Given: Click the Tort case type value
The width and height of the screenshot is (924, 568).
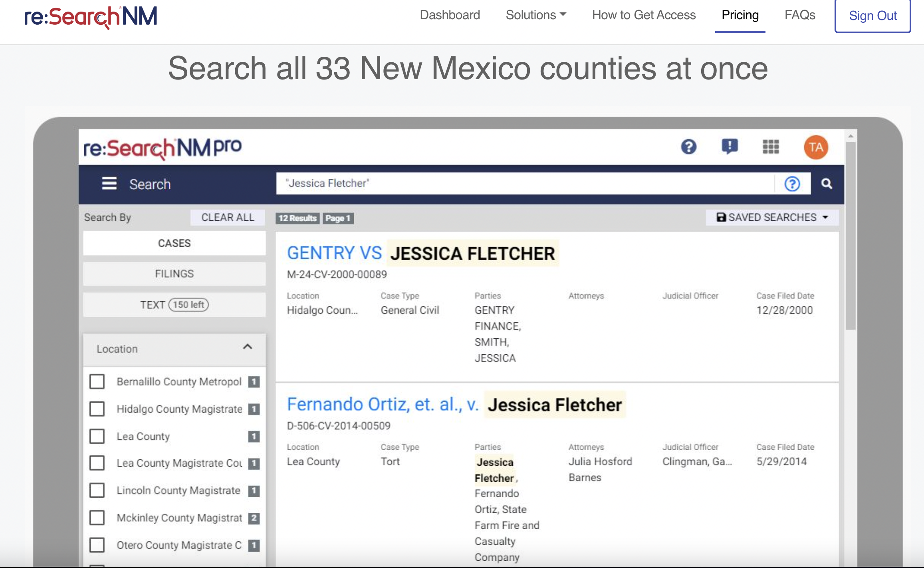Looking at the screenshot, I should pyautogui.click(x=390, y=461).
